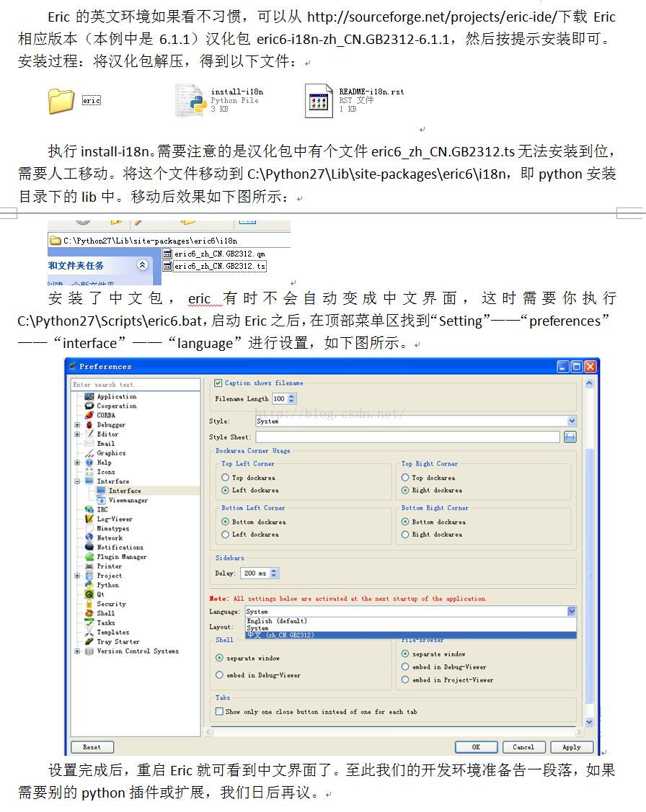The height and width of the screenshot is (812, 646).
Task: Click the Style Sheet browse file icon
Action: tap(570, 437)
